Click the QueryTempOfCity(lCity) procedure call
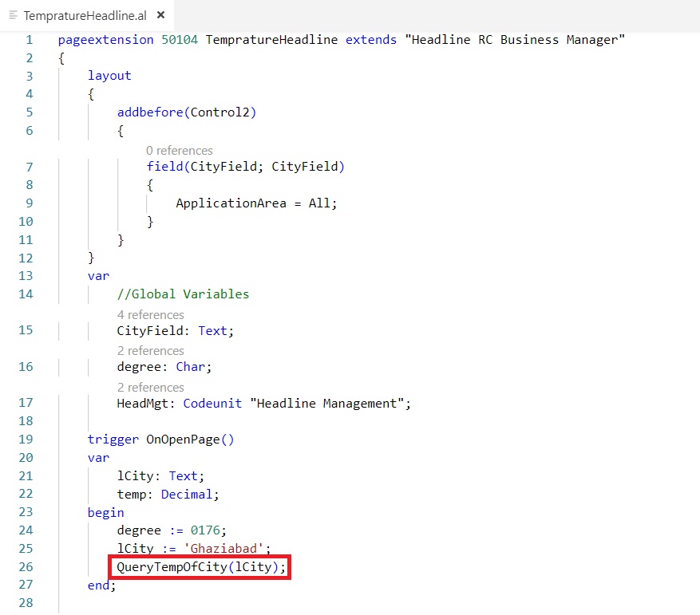 (x=200, y=567)
